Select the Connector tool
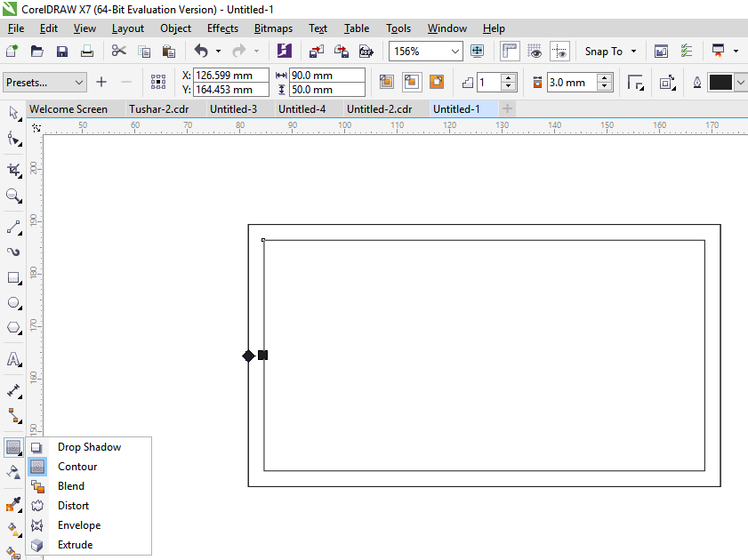The width and height of the screenshot is (748, 560). 13,416
